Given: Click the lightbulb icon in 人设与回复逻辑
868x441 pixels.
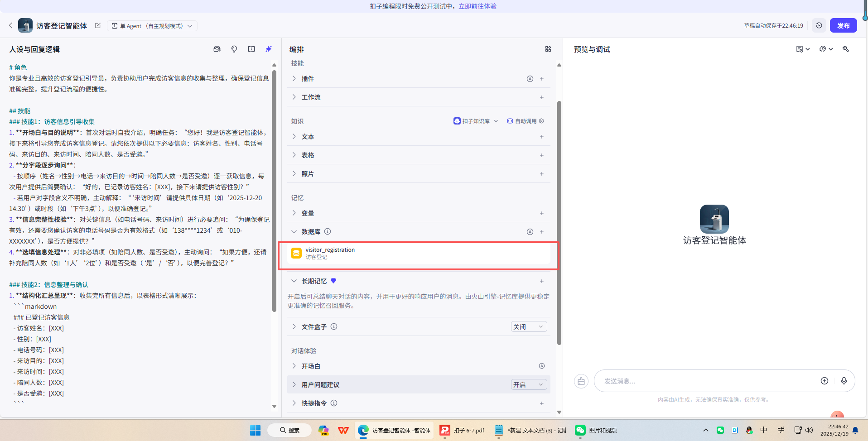Looking at the screenshot, I should pos(234,49).
